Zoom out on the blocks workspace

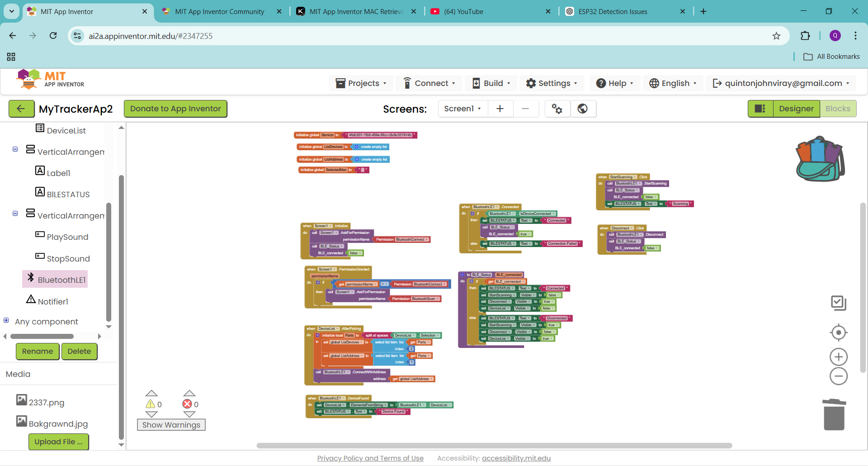tap(838, 376)
